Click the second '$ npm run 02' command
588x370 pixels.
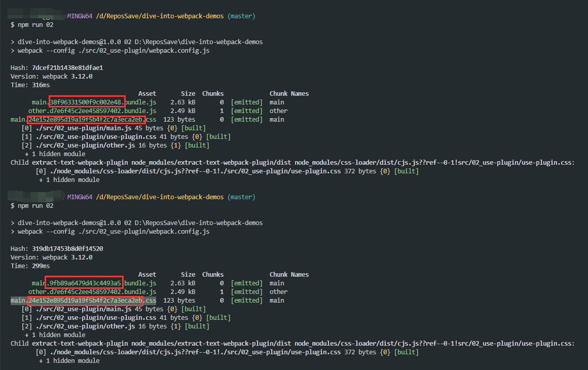point(31,206)
